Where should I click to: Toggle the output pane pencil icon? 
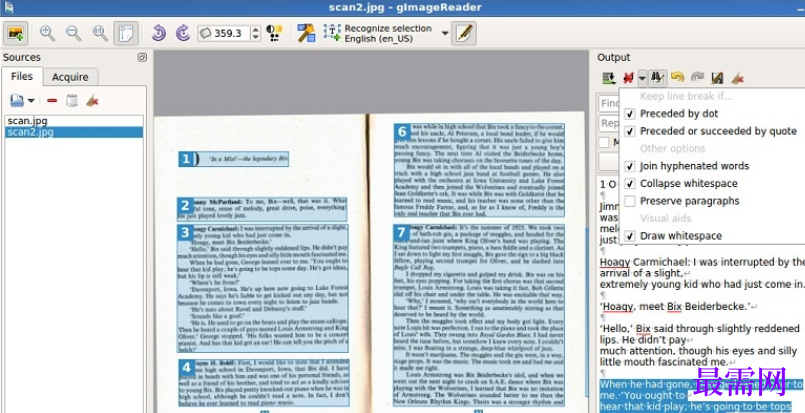click(x=464, y=33)
